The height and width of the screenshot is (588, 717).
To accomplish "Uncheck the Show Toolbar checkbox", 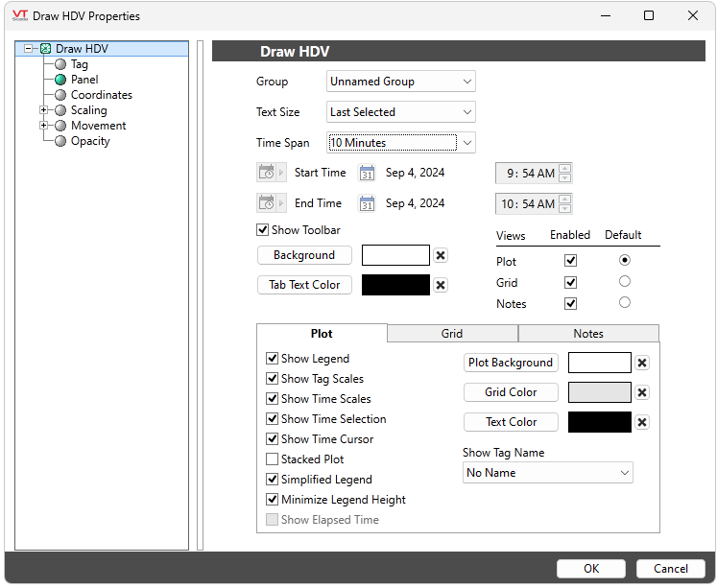I will pos(262,230).
